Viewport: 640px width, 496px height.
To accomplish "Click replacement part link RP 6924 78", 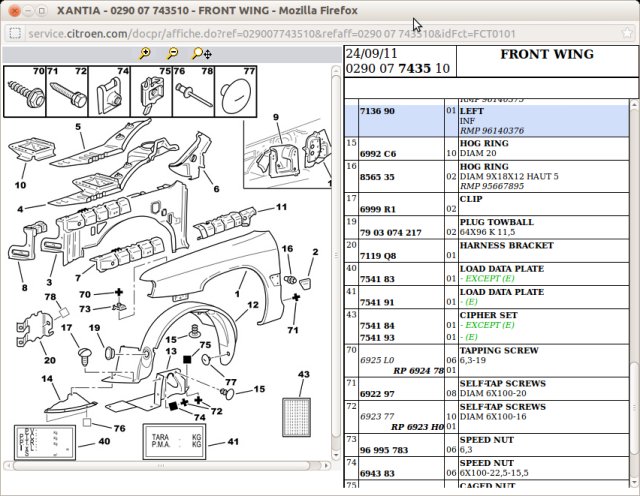I will click(418, 371).
